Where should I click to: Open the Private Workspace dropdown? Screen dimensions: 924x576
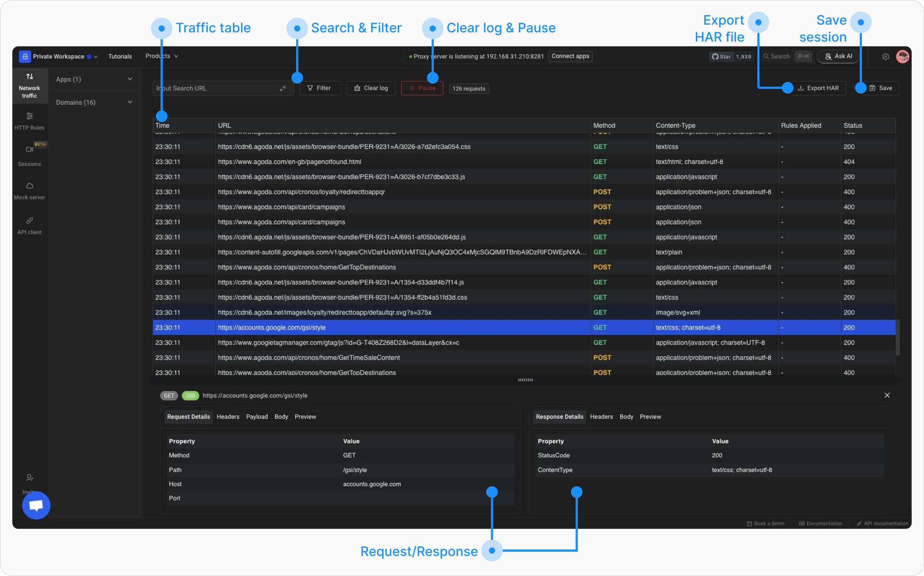(x=59, y=57)
